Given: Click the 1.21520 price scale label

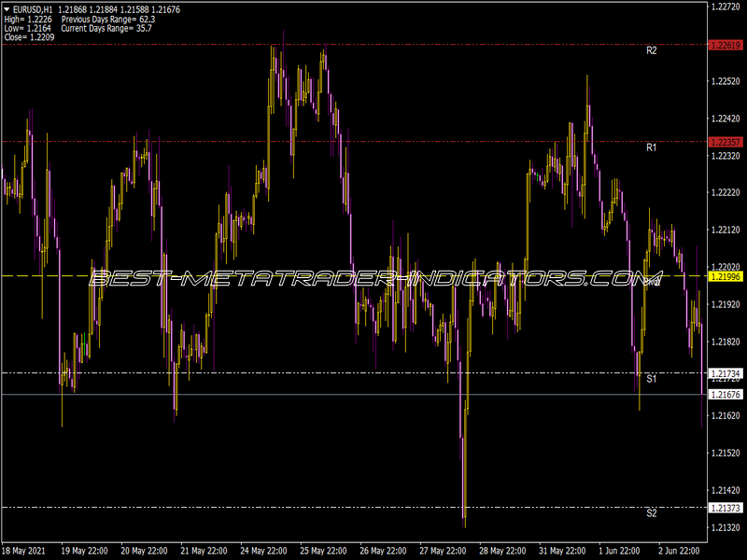Looking at the screenshot, I should click(726, 453).
